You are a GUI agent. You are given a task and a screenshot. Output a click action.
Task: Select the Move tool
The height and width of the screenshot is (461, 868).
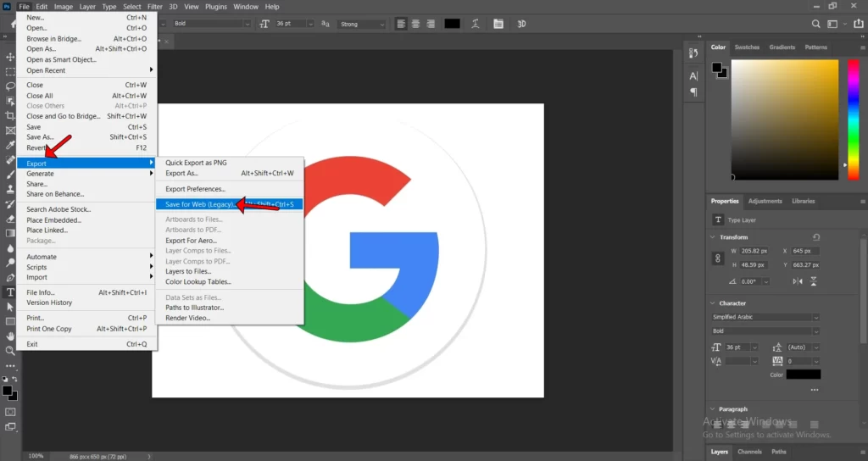pos(10,57)
